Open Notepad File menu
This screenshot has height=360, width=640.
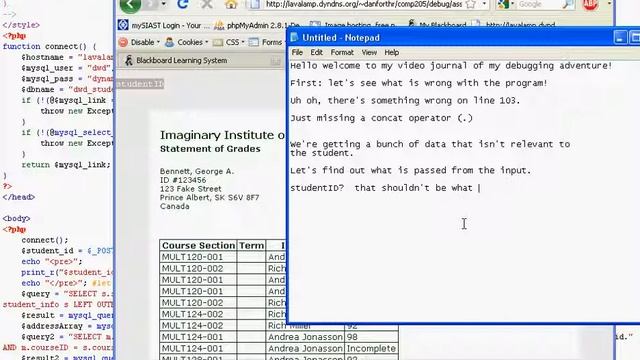[x=297, y=52]
